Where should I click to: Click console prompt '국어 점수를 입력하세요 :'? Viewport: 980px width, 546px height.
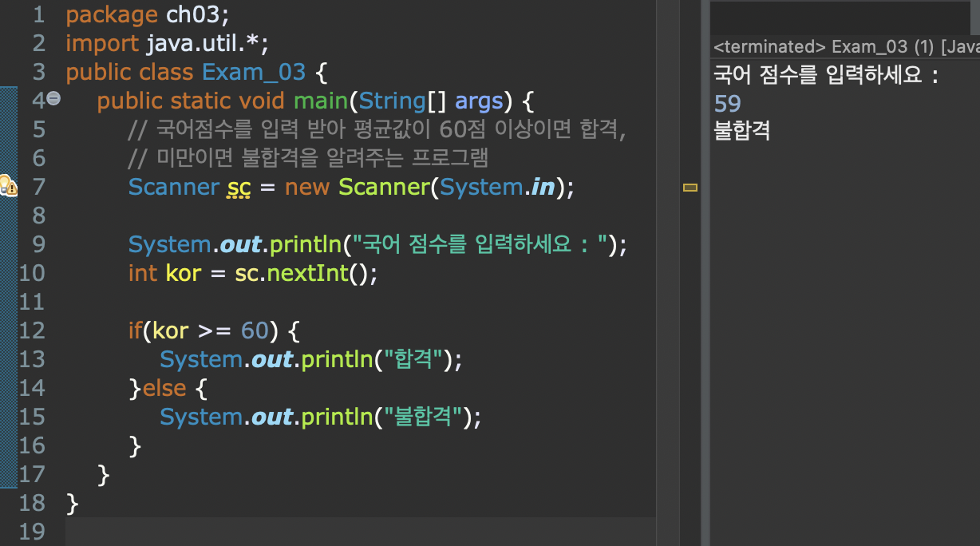826,75
